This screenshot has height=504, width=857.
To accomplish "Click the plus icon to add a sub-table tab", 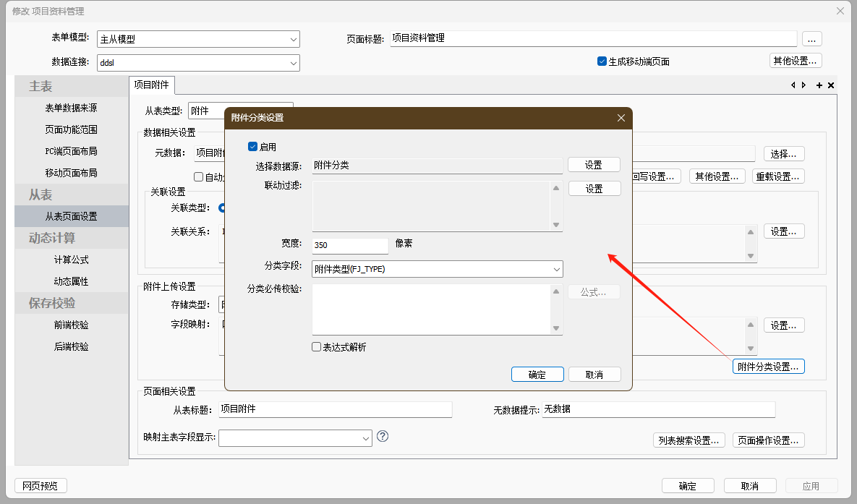I will 819,85.
